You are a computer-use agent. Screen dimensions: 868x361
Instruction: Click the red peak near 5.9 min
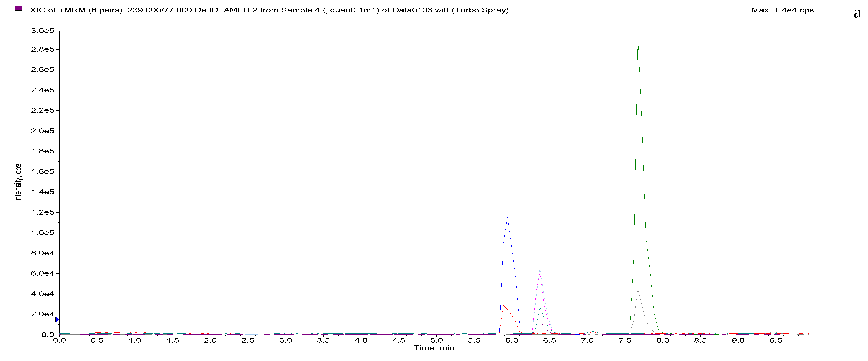pos(503,306)
